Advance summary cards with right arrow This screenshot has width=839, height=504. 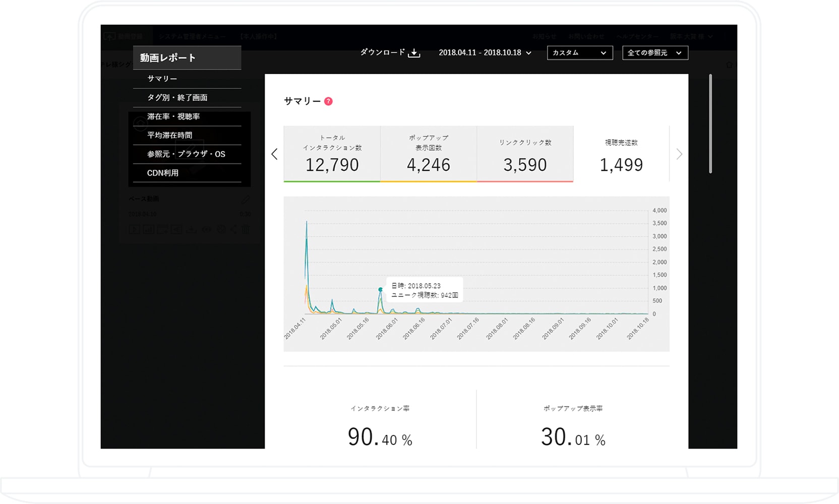tap(679, 154)
